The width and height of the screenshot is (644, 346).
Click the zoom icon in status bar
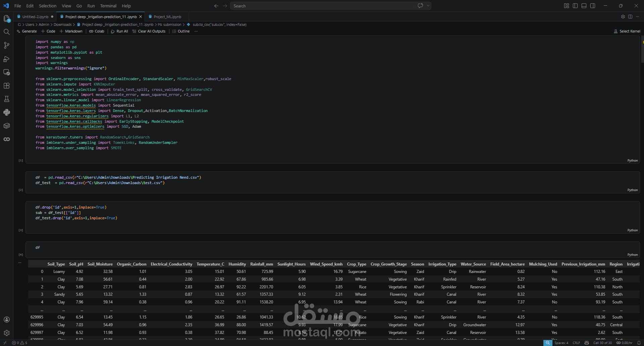click(x=547, y=343)
